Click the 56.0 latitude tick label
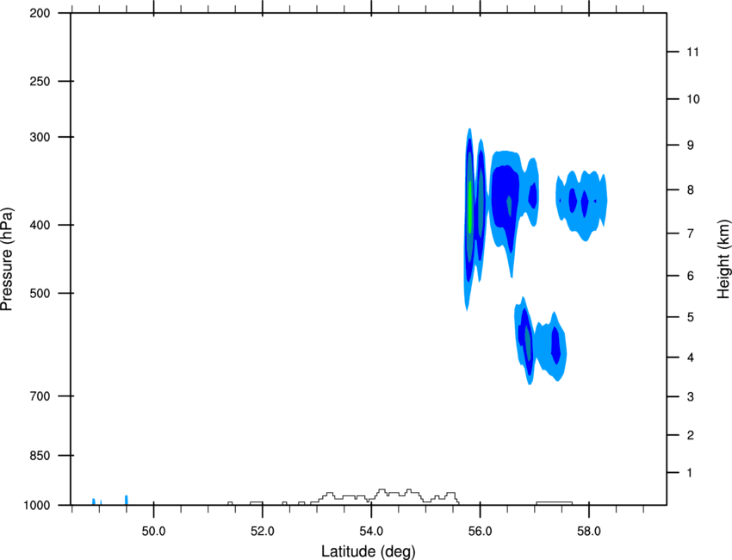 pos(480,532)
